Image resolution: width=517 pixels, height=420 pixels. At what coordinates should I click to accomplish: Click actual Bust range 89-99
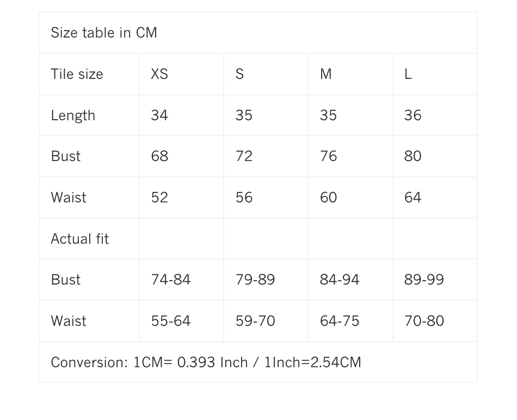coord(424,280)
